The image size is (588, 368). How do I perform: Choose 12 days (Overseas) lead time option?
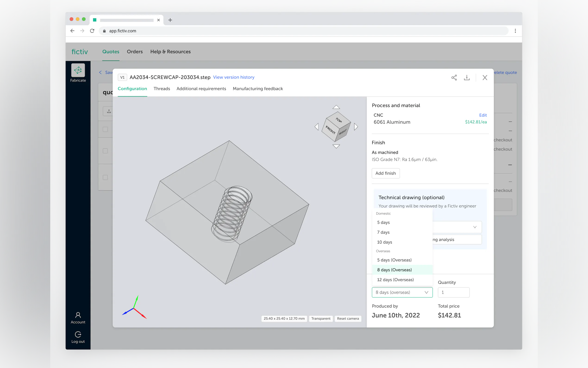[395, 280]
